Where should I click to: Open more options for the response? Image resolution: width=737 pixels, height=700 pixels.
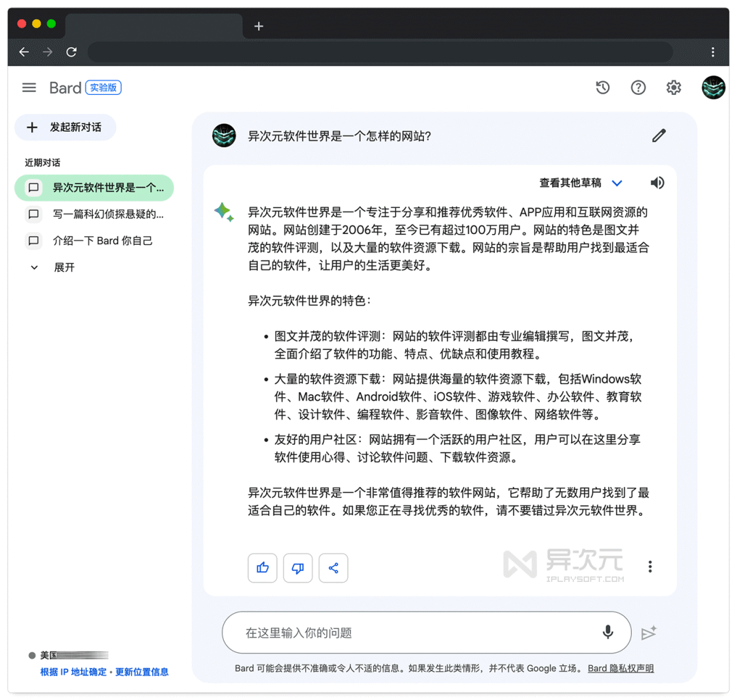(650, 566)
